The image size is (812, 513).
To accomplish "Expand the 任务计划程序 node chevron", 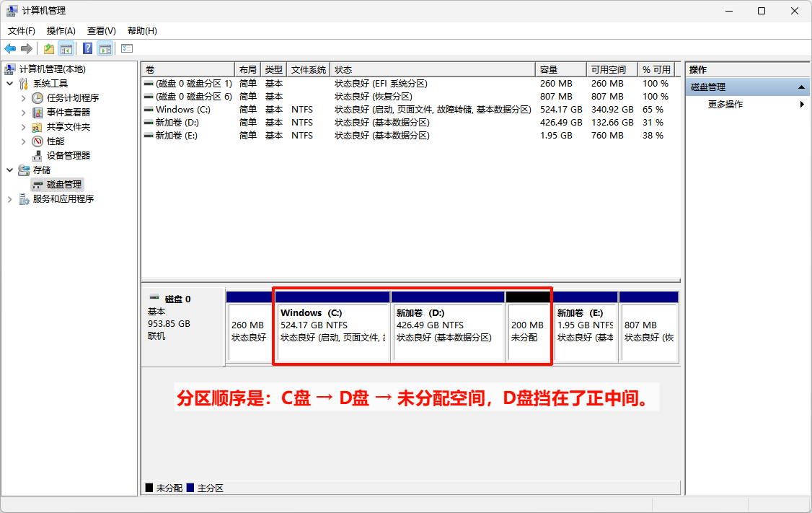I will pos(23,98).
